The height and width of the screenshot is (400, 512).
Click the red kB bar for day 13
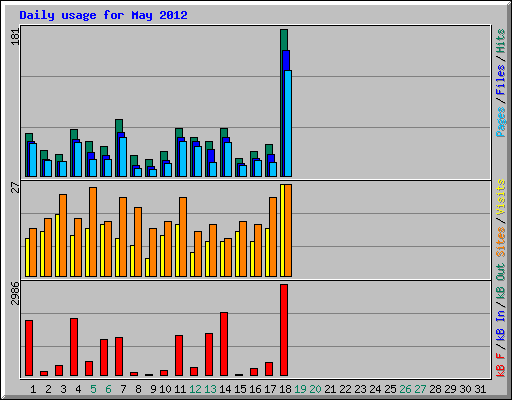point(209,355)
